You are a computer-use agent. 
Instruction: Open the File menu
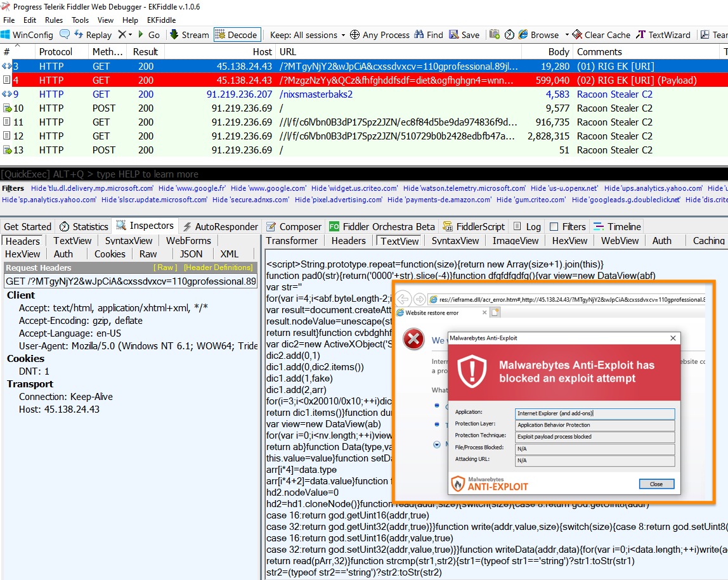coord(9,20)
